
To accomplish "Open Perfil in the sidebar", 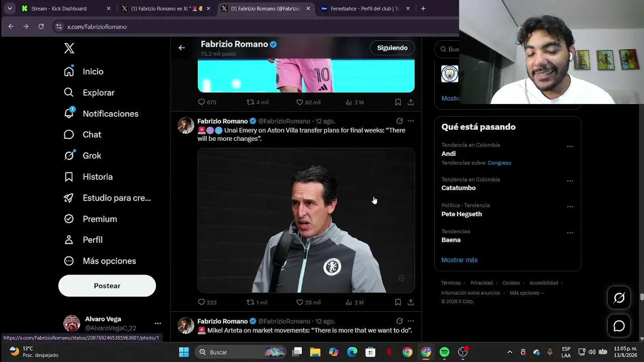I will pos(83,240).
